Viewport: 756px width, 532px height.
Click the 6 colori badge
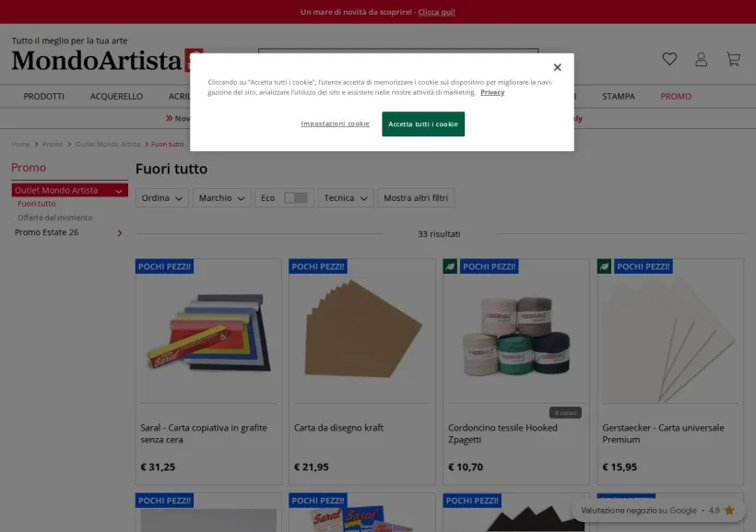565,412
